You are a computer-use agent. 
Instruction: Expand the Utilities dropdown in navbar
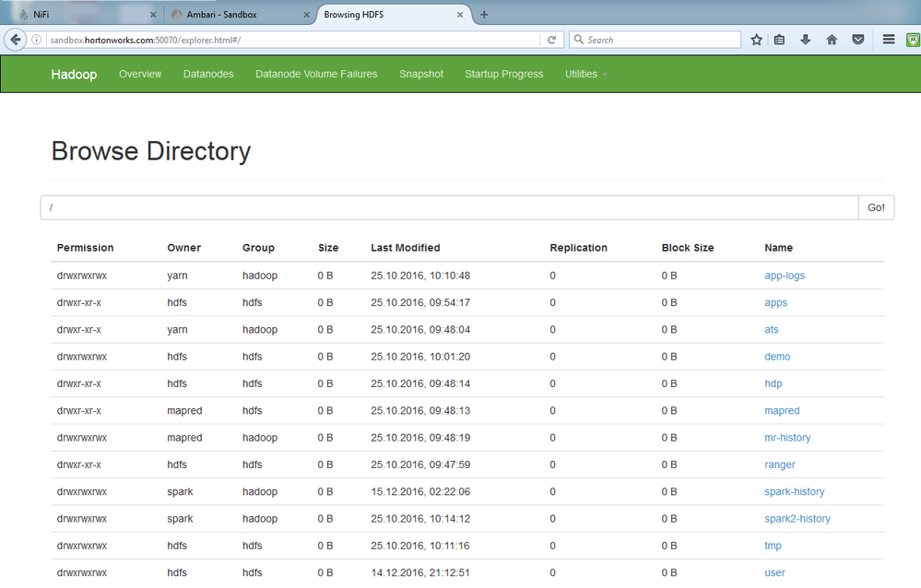(585, 74)
